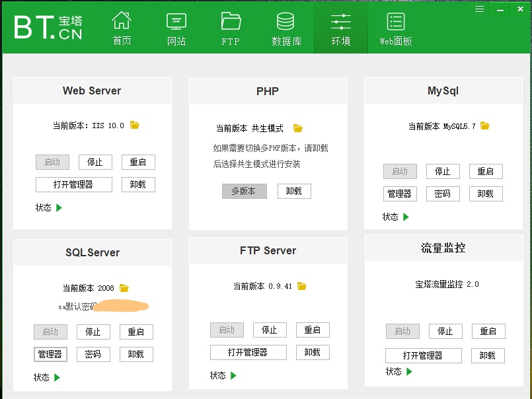Restart the Web Server with 重启
This screenshot has height=399, width=532.
click(138, 163)
